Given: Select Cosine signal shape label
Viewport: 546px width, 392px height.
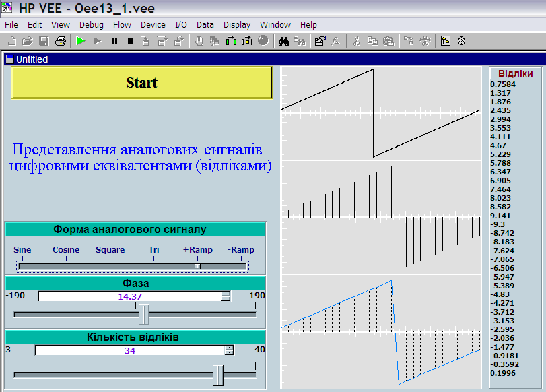Looking at the screenshot, I should tap(66, 249).
